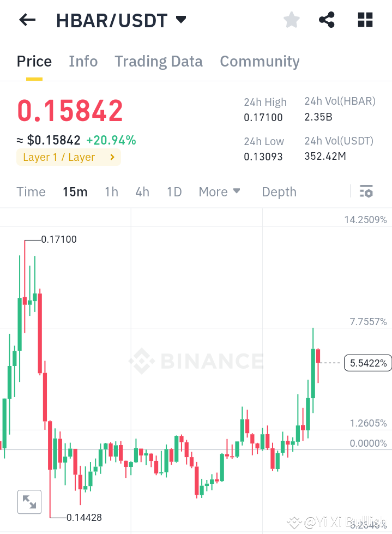This screenshot has height=534, width=392.
Task: View the Info section
Action: (83, 61)
